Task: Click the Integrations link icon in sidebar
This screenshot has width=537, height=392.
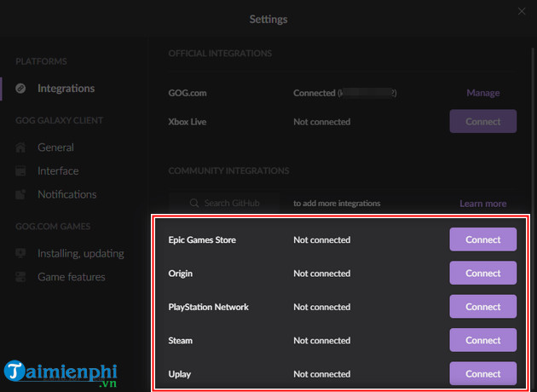Action: point(20,89)
